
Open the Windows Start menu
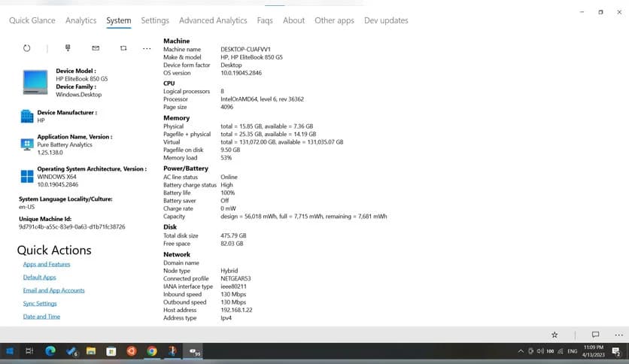[x=10, y=351]
